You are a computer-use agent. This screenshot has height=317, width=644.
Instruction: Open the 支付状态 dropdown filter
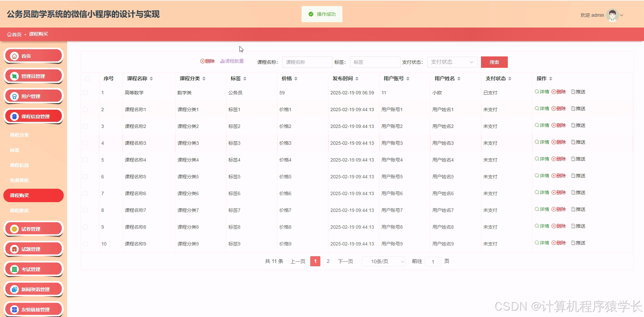[452, 62]
